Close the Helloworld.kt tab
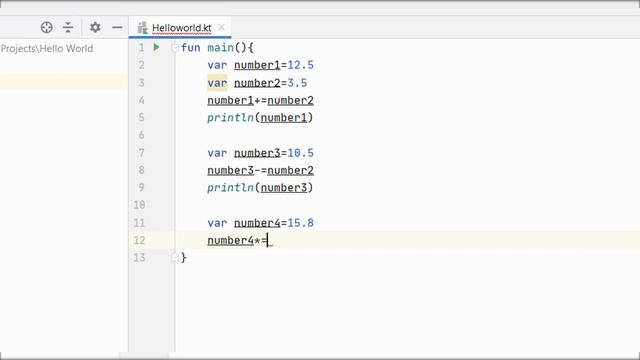 [x=221, y=27]
